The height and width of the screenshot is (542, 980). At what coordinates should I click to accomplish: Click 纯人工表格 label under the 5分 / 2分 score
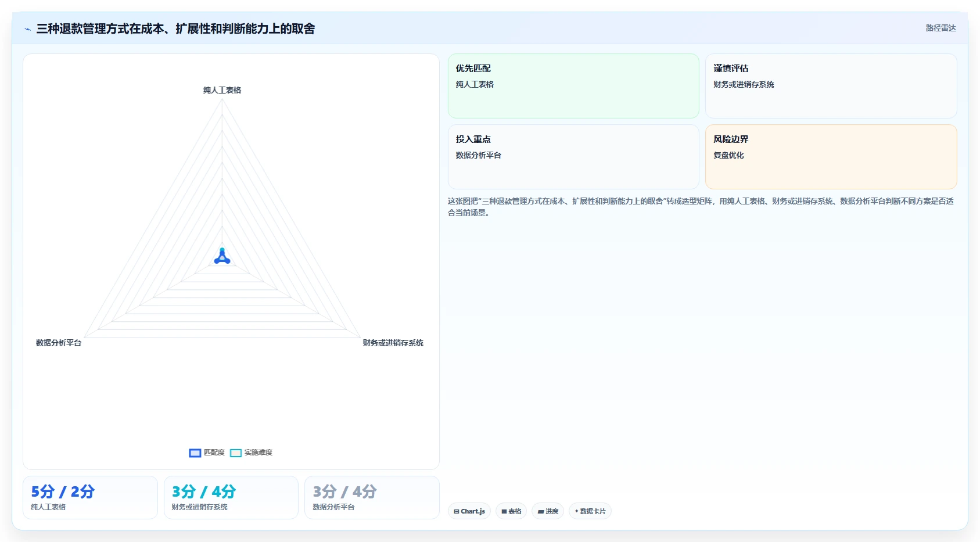(48, 507)
